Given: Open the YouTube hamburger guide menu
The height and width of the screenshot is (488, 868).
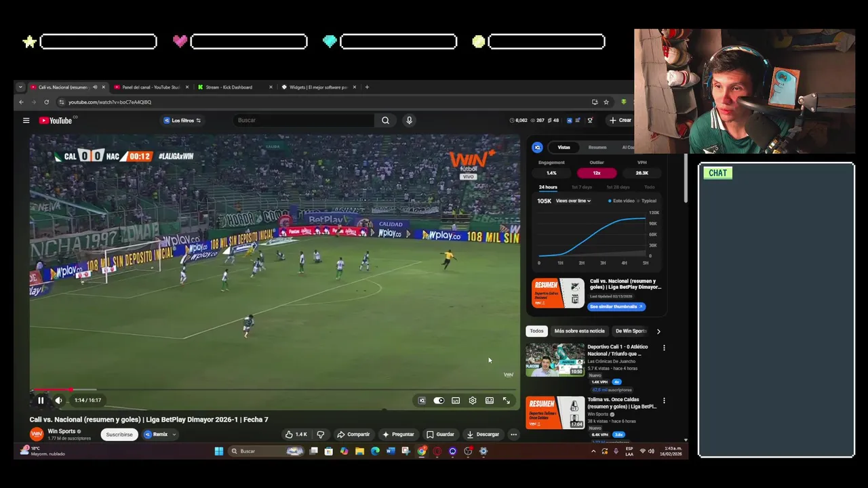Looking at the screenshot, I should pyautogui.click(x=26, y=121).
